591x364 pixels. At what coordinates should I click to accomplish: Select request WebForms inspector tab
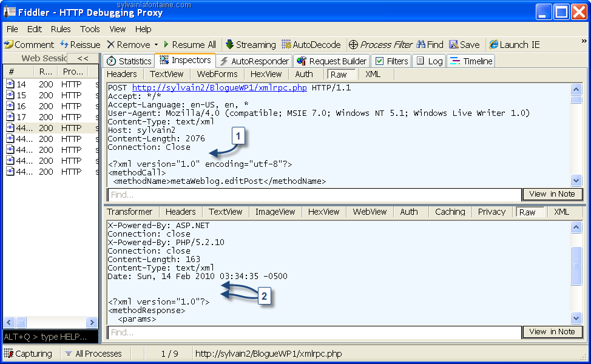click(x=217, y=74)
